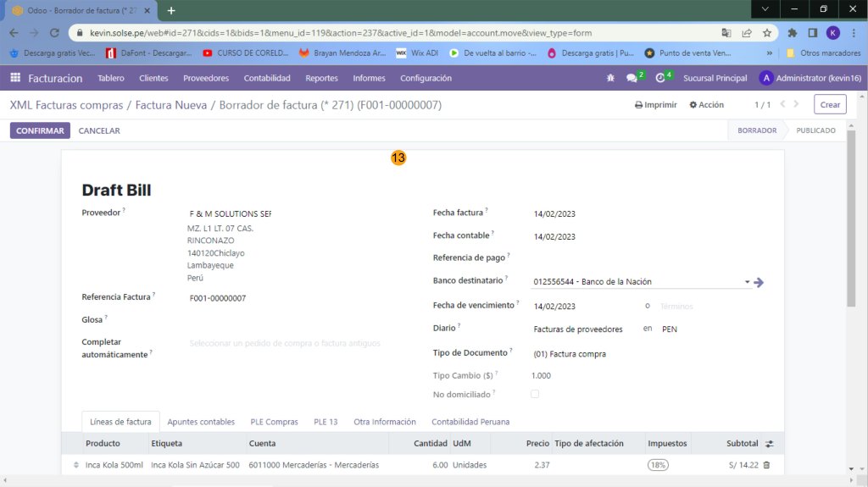Bookmark page with Chrome star icon

767,33
